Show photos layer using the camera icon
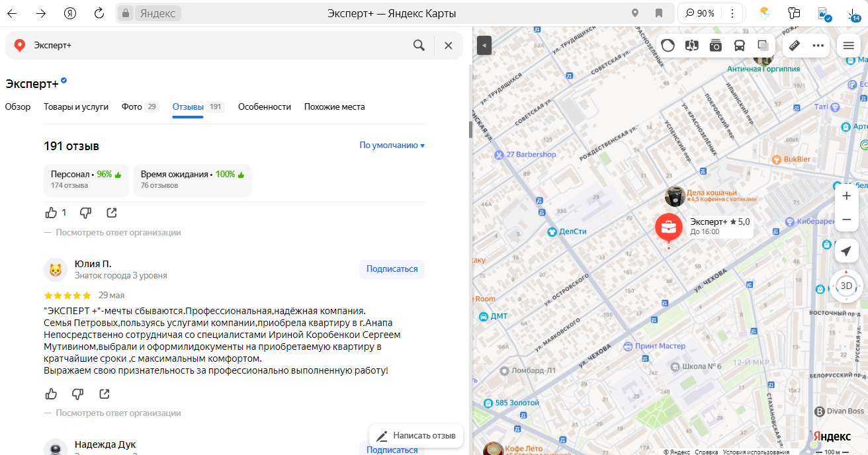Viewport: 868px width, 455px height. click(x=715, y=46)
